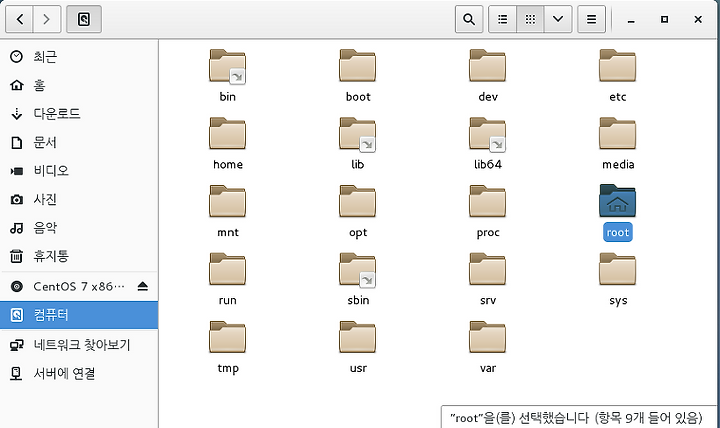The width and height of the screenshot is (720, 428).
Task: Open Browse Network (네트워크 찾아보기)
Action: point(79,345)
